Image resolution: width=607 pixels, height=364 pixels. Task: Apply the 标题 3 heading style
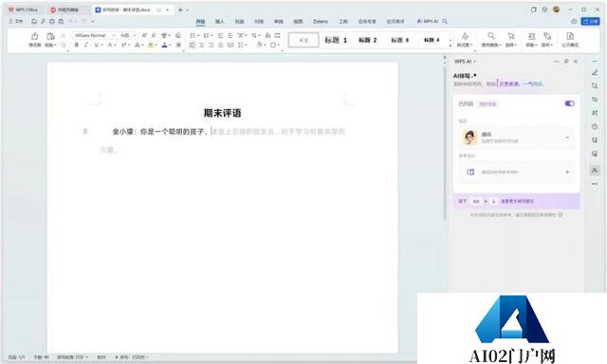click(x=400, y=40)
